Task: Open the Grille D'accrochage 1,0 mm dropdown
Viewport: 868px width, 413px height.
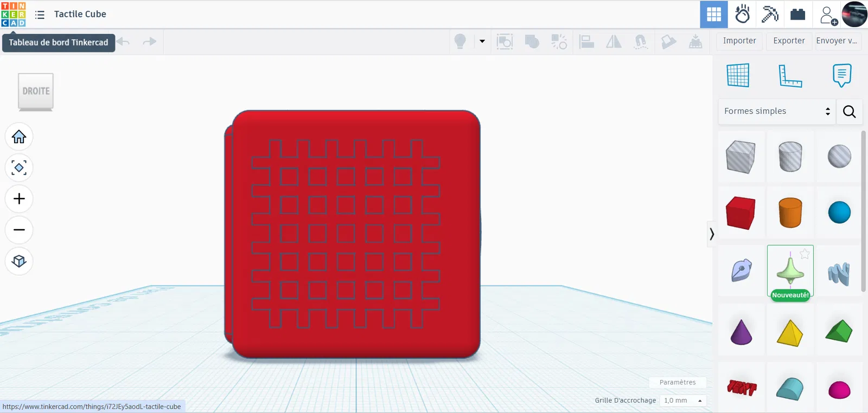Action: 682,401
